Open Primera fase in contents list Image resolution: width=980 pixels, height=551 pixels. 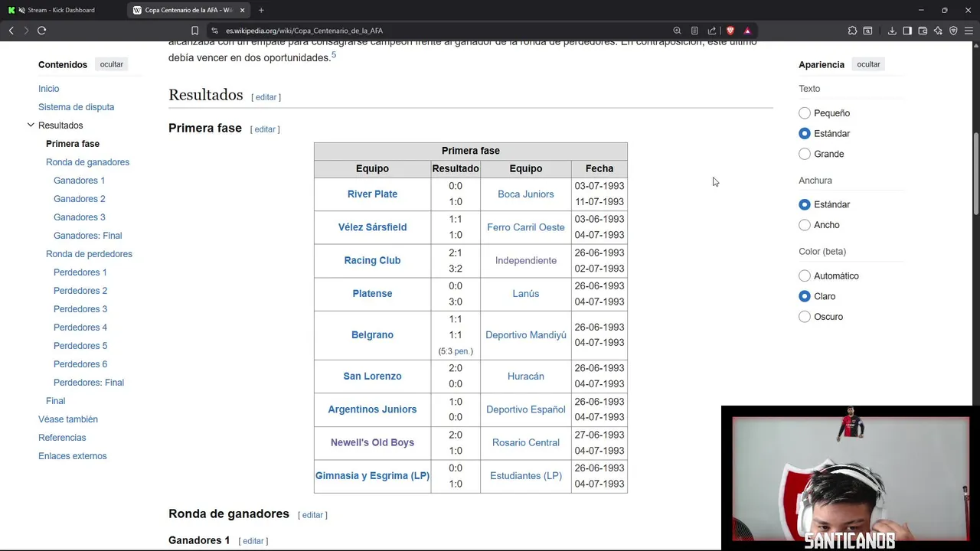pyautogui.click(x=73, y=144)
